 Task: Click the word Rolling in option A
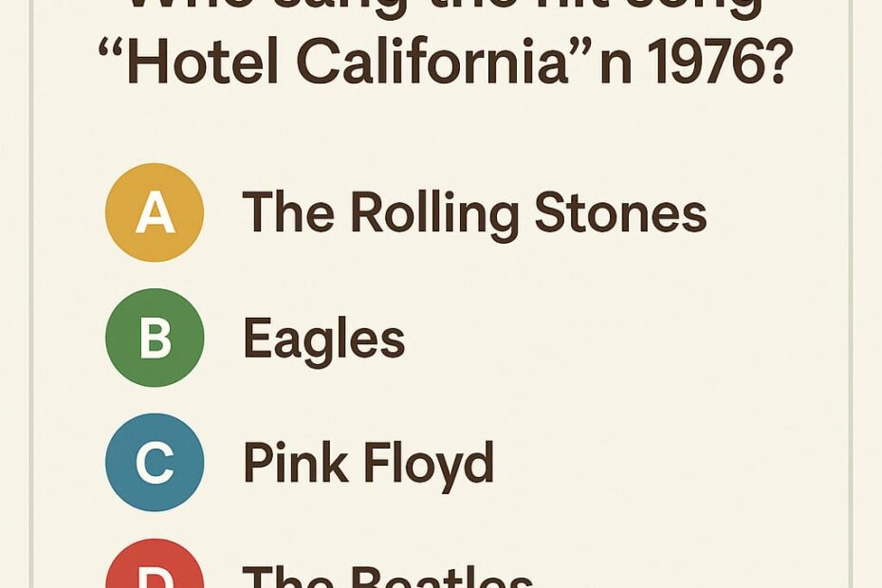click(x=434, y=213)
